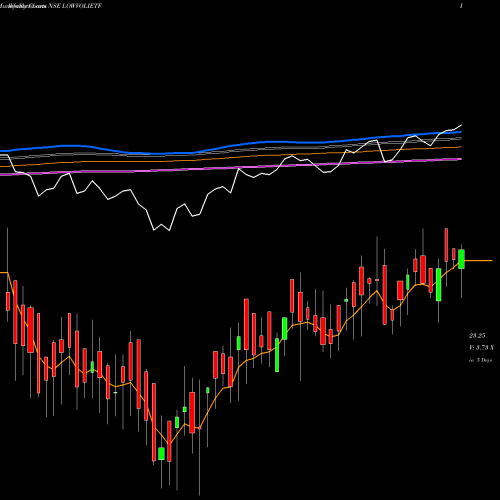Image resolution: width=500 pixels, height=500 pixels.
Task: Click the volume label below 23.25
Action: [481, 347]
